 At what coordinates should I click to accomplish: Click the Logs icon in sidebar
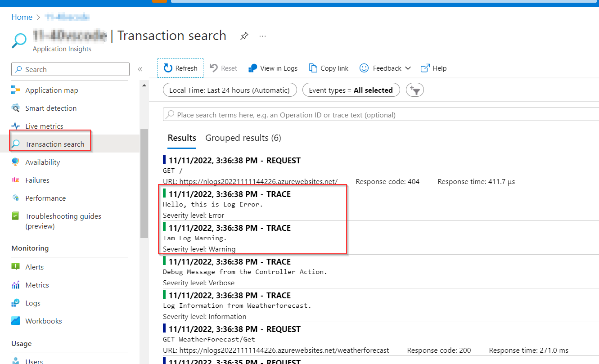point(16,303)
